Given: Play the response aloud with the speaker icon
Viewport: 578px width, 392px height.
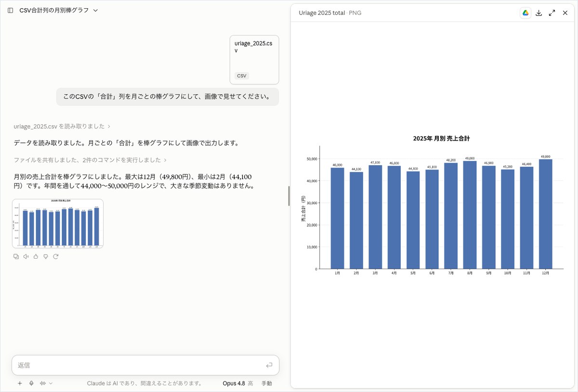Looking at the screenshot, I should tap(26, 257).
